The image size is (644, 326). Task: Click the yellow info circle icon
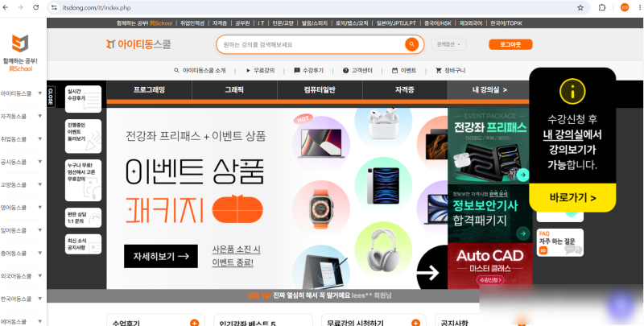(x=572, y=91)
